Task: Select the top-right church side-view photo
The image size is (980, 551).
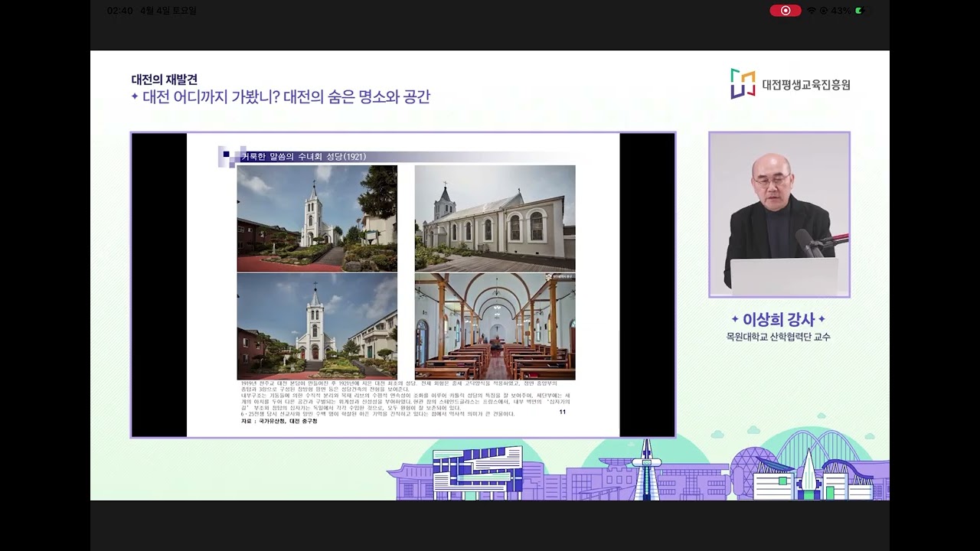Action: (495, 218)
